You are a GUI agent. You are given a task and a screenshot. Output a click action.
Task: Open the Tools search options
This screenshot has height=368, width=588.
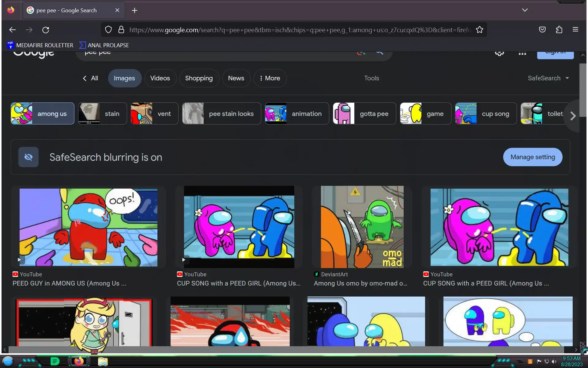371,78
